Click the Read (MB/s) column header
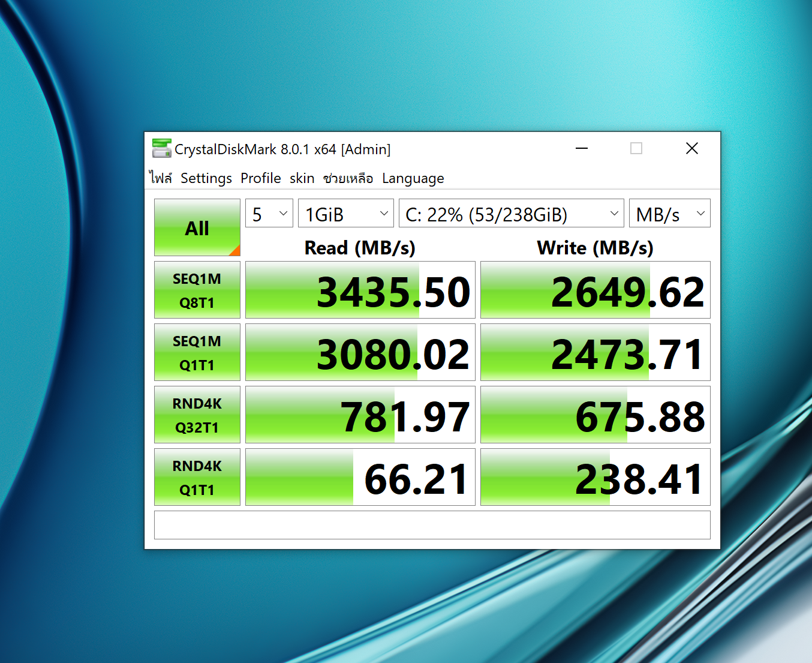812x663 pixels. [360, 247]
